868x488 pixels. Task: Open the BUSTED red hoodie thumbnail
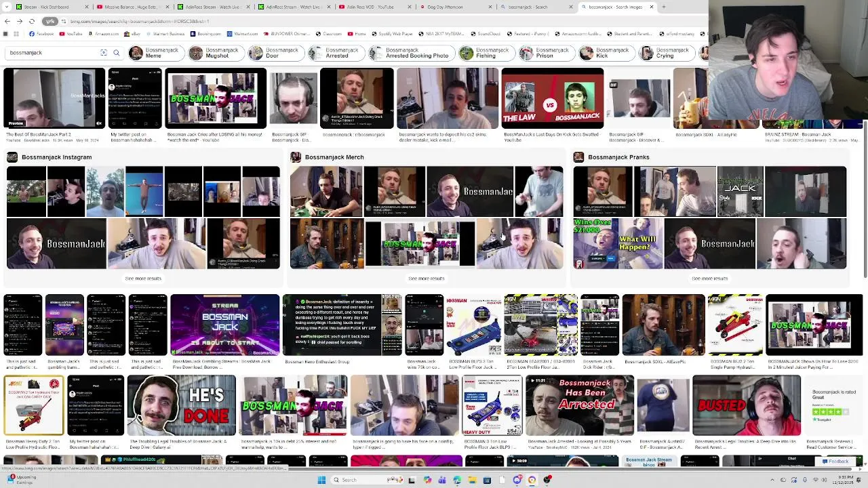click(746, 405)
